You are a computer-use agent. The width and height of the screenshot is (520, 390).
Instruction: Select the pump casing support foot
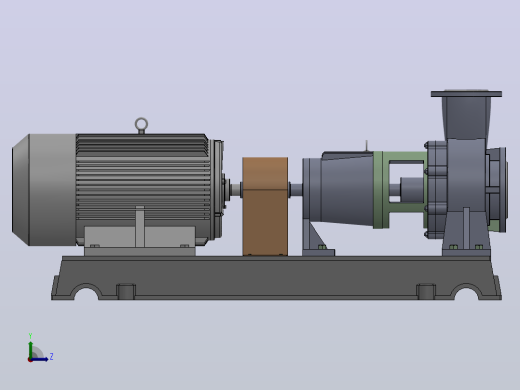466,232
